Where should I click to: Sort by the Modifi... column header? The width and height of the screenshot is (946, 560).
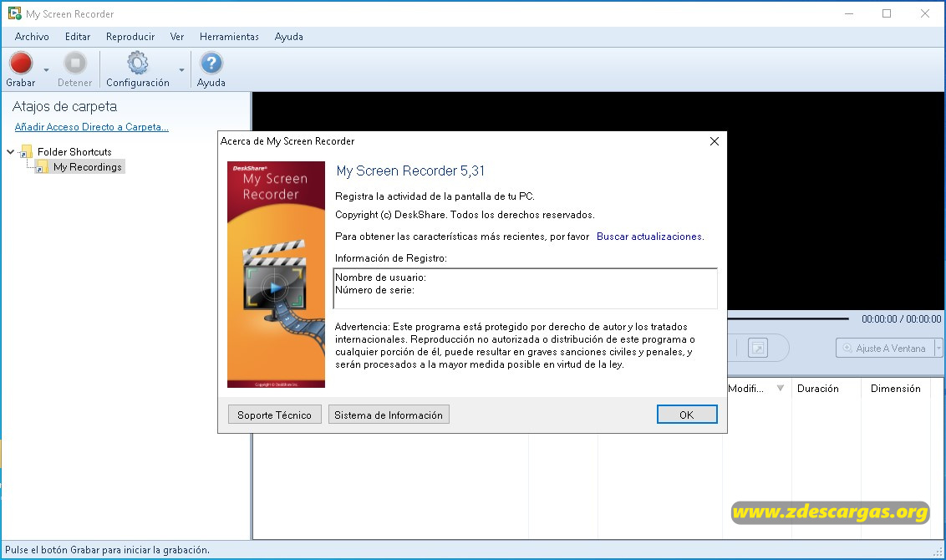745,389
